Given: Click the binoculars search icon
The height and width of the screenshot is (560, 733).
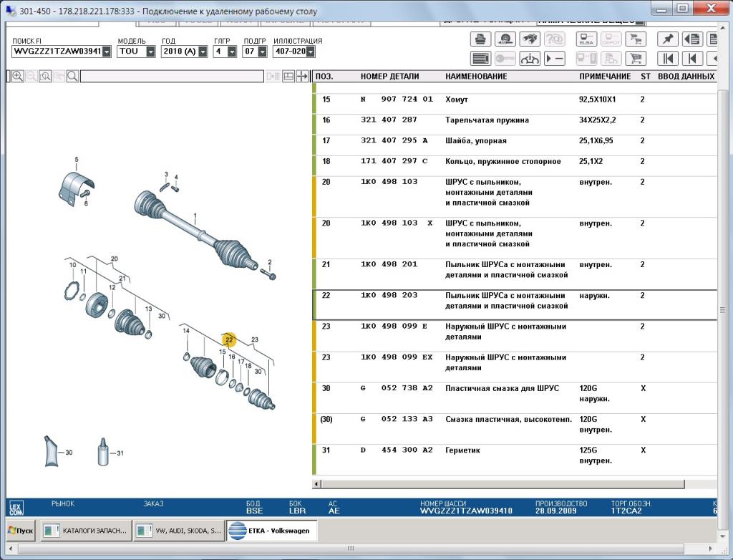Looking at the screenshot, I should (x=529, y=39).
